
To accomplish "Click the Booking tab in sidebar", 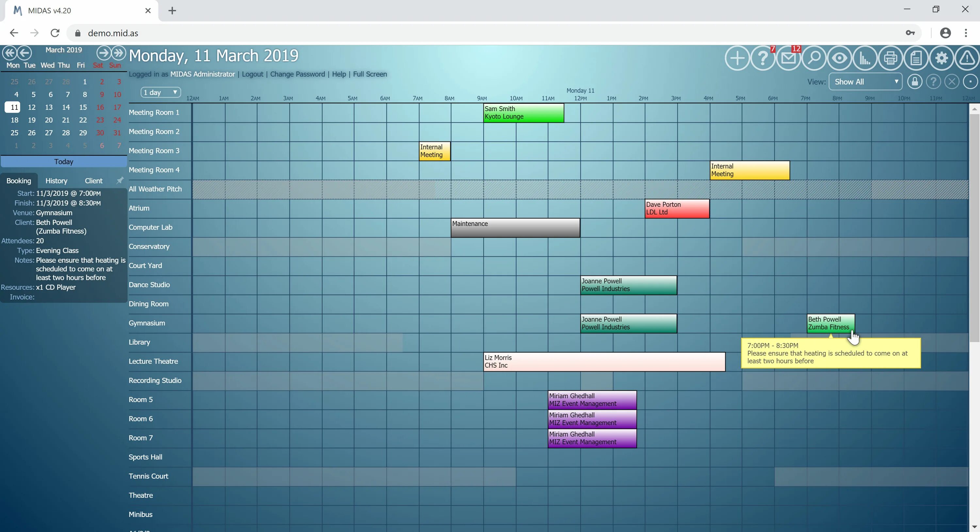I will point(18,180).
